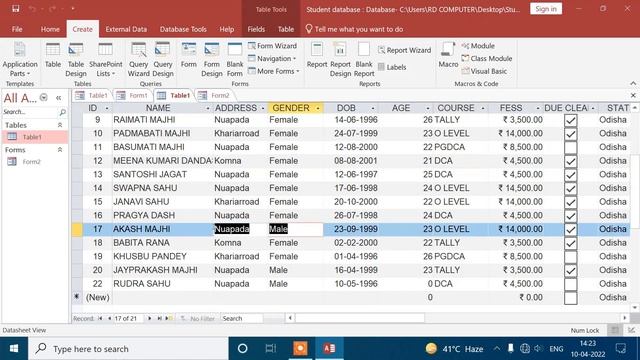Toggle due clear checkbox in New row
The width and height of the screenshot is (640, 360).
[571, 298]
